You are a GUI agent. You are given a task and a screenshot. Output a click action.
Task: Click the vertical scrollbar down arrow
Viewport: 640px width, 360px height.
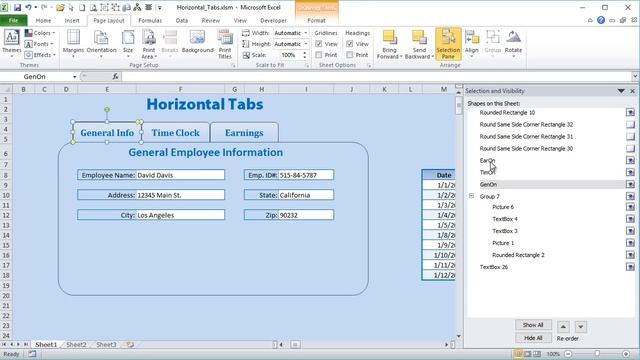pyautogui.click(x=459, y=336)
